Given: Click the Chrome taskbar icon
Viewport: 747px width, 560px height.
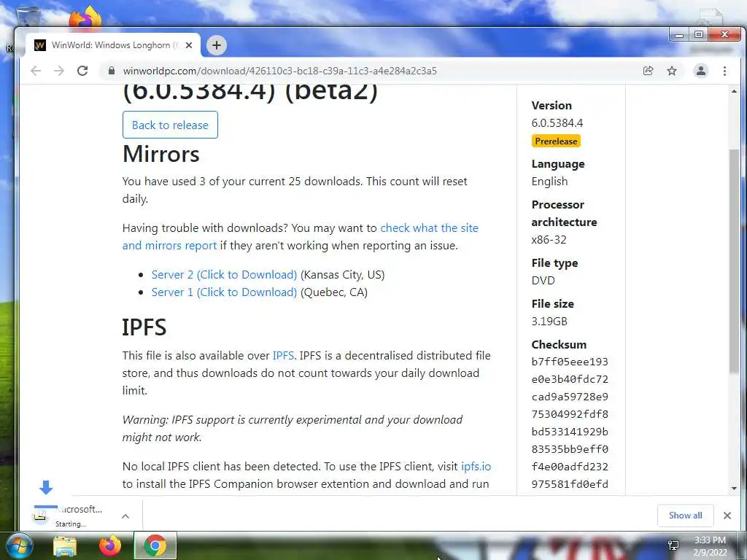Looking at the screenshot, I should [155, 546].
